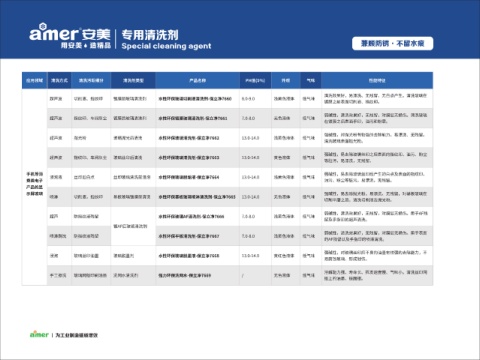Select the 专用清洗剂 title text
Image resolution: width=480 pixels, height=360 pixels.
(150, 35)
